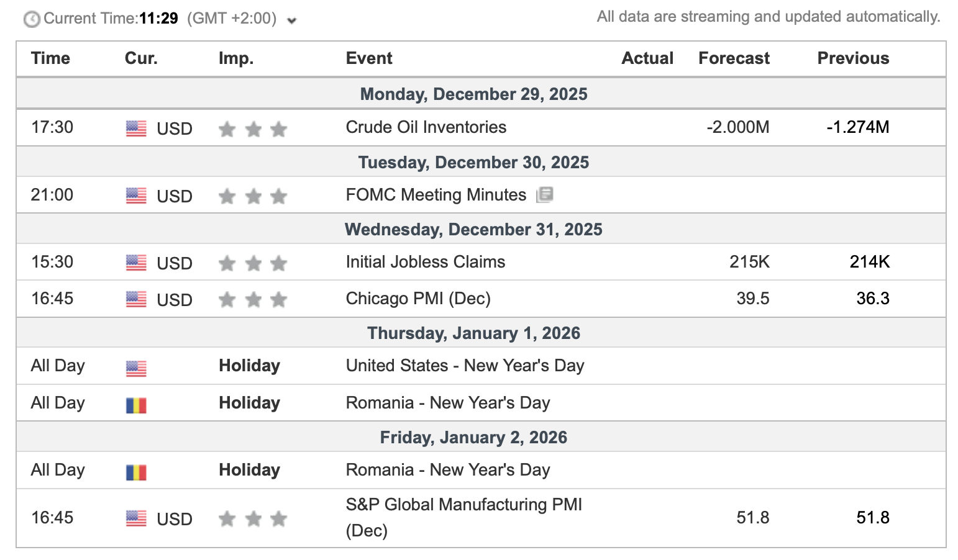The image size is (958, 560).
Task: Click the importance stars for Chicago PMI
Action: [253, 300]
